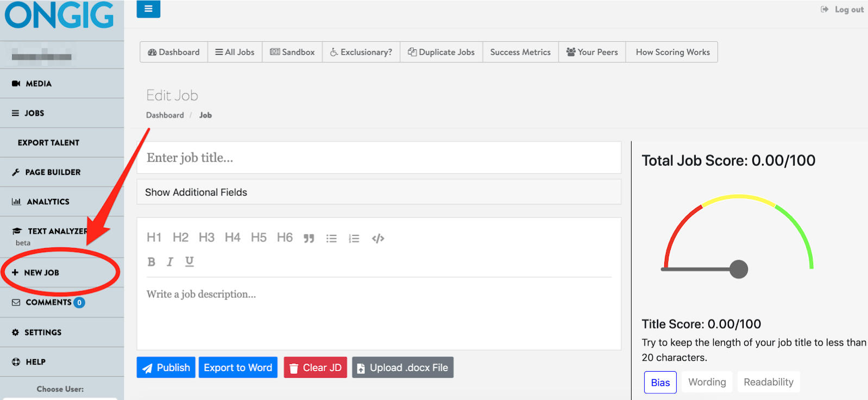
Task: Publish the job description
Action: click(x=166, y=367)
